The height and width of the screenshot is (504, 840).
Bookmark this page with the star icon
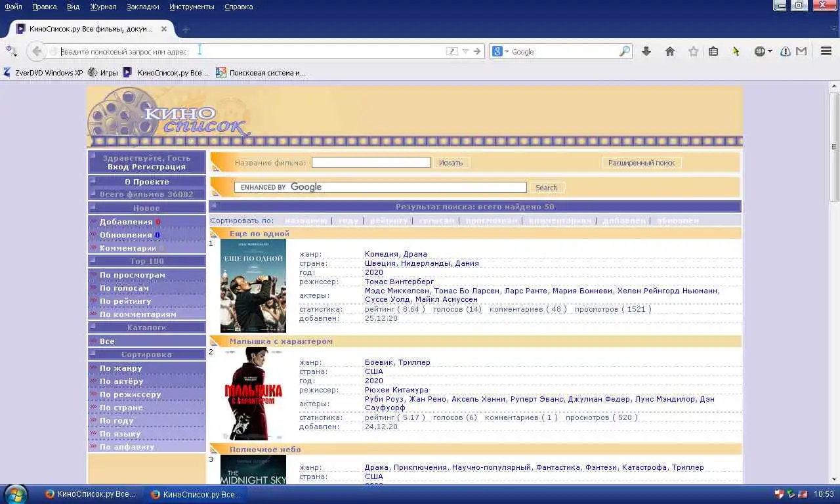[x=693, y=51]
